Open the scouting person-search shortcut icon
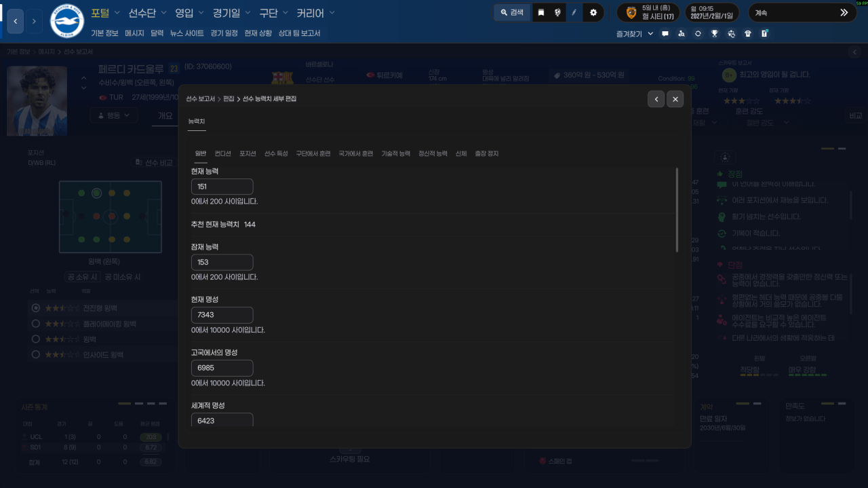The image size is (868, 488). point(682,33)
